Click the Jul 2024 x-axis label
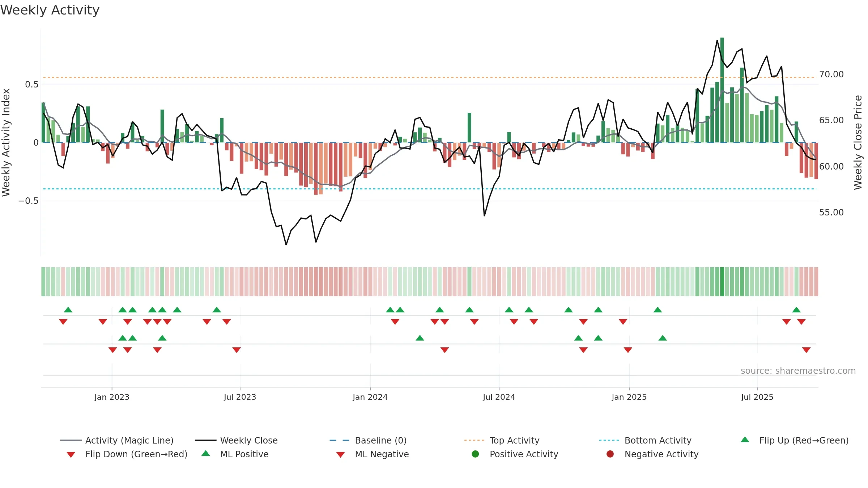 [x=499, y=397]
